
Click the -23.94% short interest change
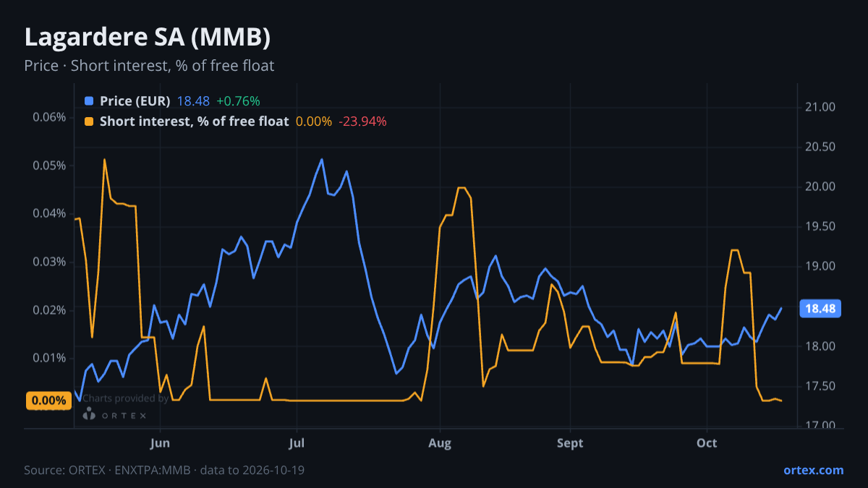point(362,121)
